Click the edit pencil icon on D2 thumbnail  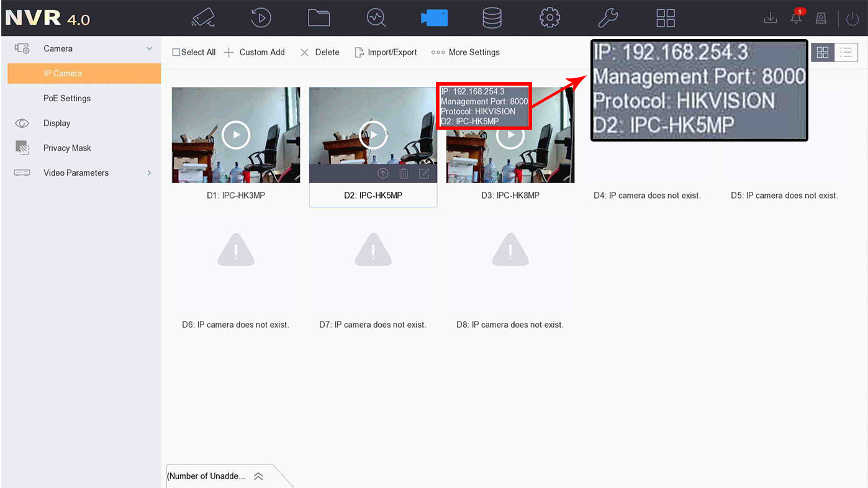(x=424, y=174)
